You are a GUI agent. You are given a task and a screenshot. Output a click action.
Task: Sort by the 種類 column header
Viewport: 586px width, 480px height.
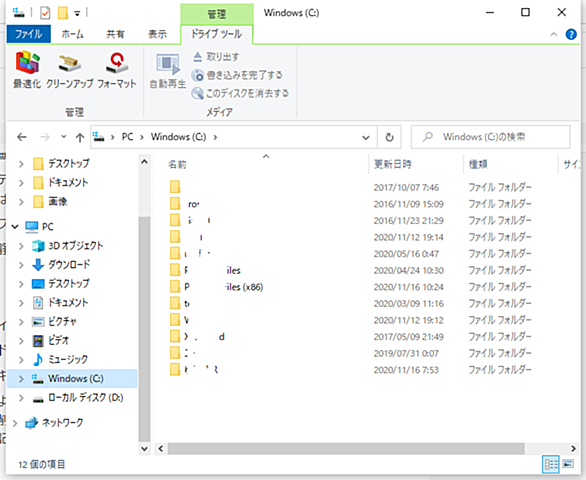[x=478, y=164]
